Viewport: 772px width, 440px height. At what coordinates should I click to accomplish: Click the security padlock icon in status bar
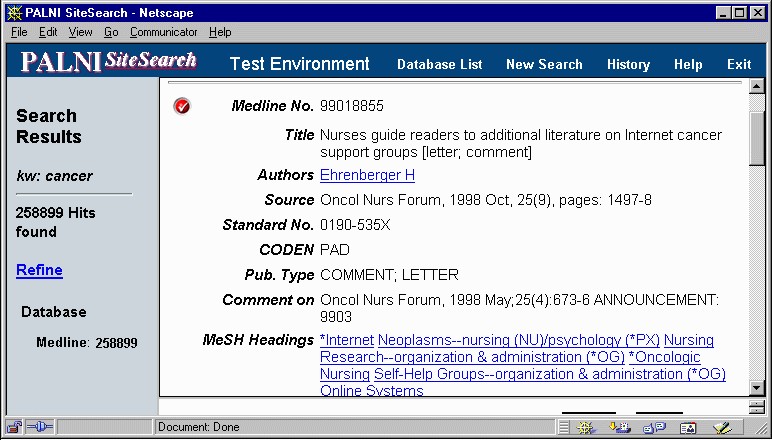16,427
